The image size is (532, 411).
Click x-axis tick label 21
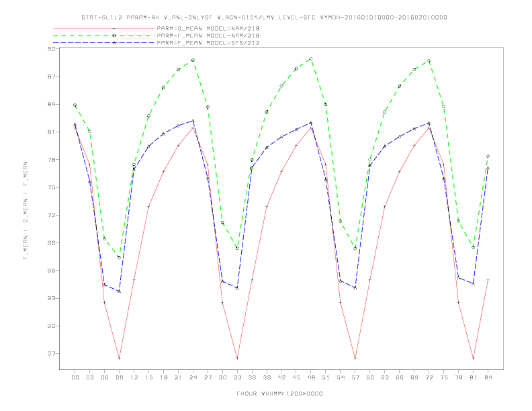click(178, 377)
